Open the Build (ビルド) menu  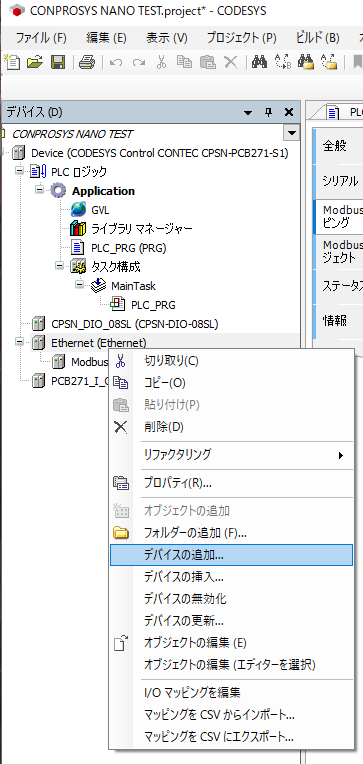tap(317, 38)
